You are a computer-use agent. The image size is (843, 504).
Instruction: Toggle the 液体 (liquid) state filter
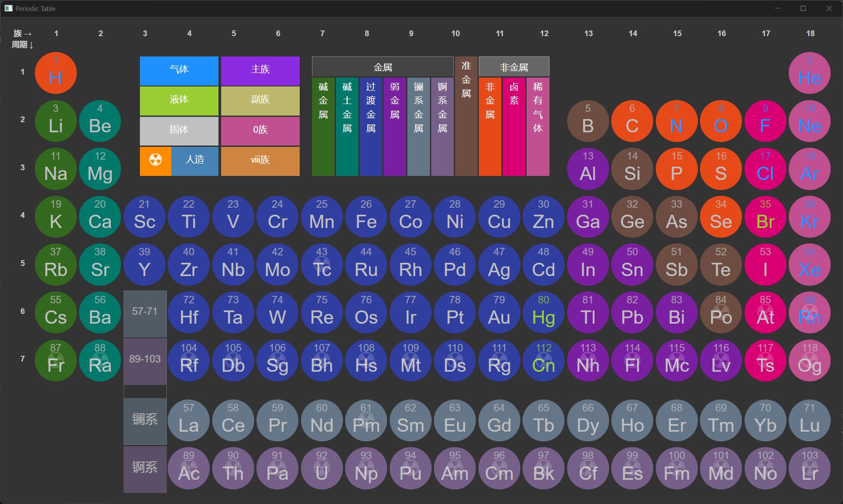click(x=179, y=101)
